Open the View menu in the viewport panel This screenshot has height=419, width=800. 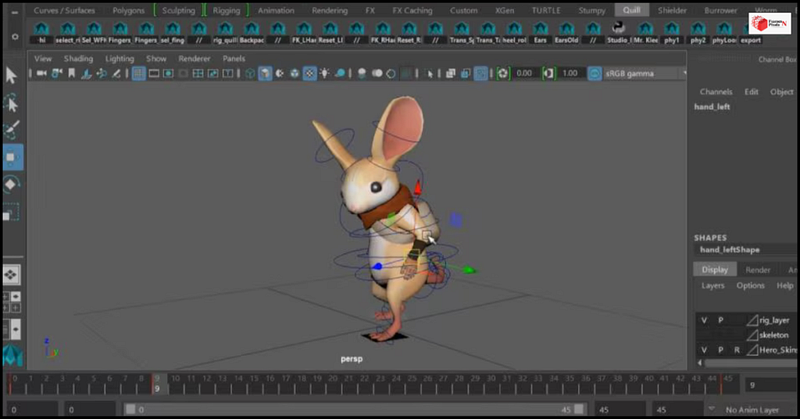(x=43, y=59)
